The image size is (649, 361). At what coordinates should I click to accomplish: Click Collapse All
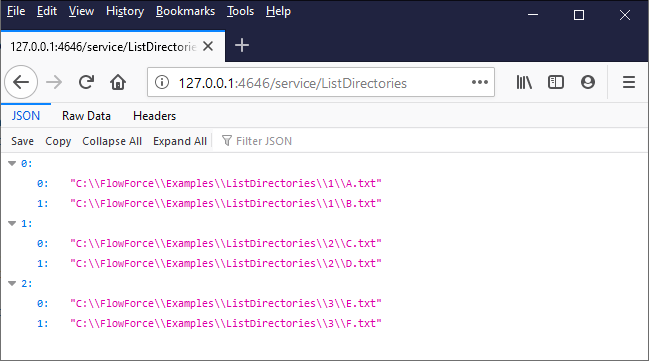click(x=112, y=141)
